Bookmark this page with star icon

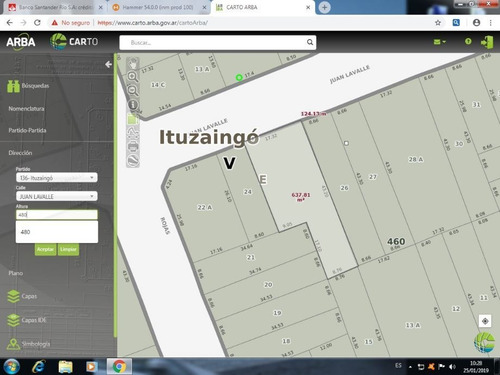click(x=438, y=23)
